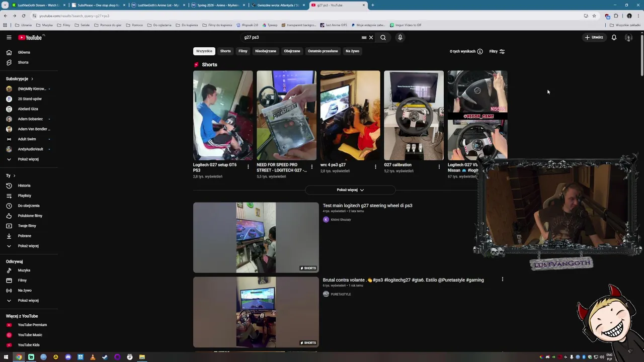Click the browser address bar URL
This screenshot has height=362, width=644.
(x=74, y=16)
